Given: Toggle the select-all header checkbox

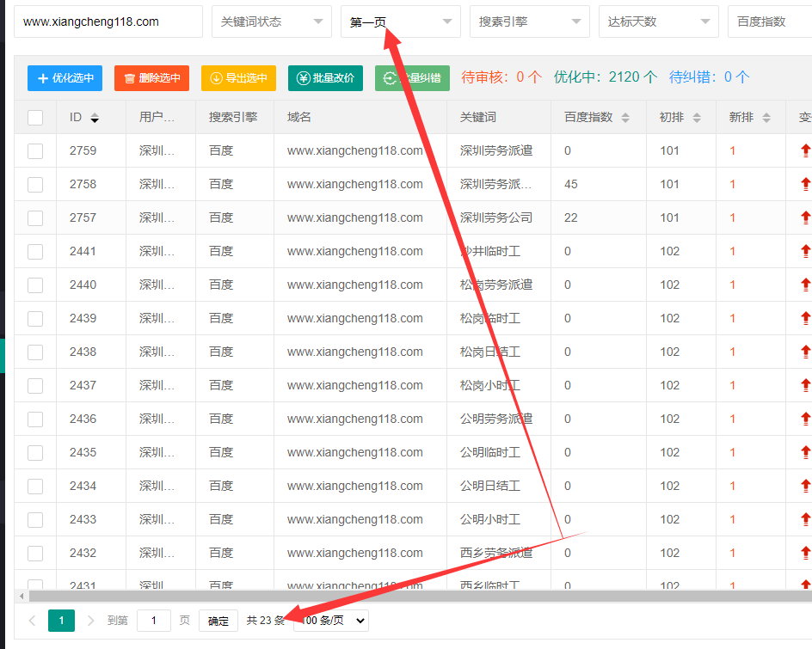Looking at the screenshot, I should pos(35,118).
